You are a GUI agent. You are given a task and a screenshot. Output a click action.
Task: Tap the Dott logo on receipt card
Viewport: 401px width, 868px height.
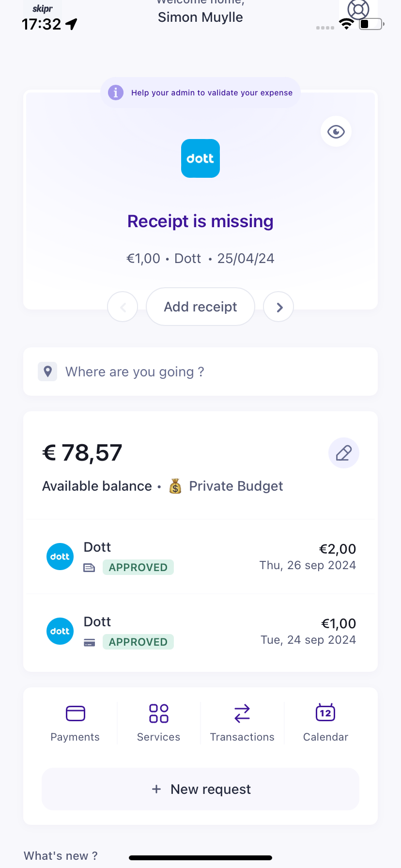200,158
